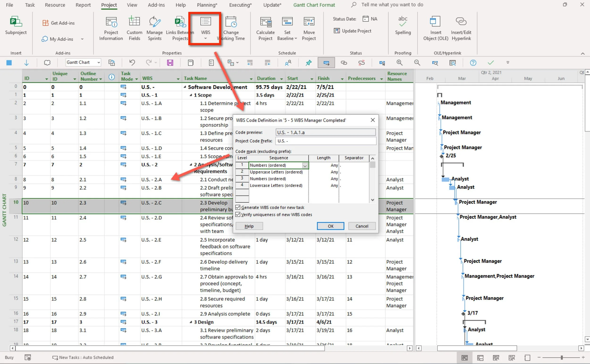Click the zoom slider minus button
The width and height of the screenshot is (590, 364).
539,357
